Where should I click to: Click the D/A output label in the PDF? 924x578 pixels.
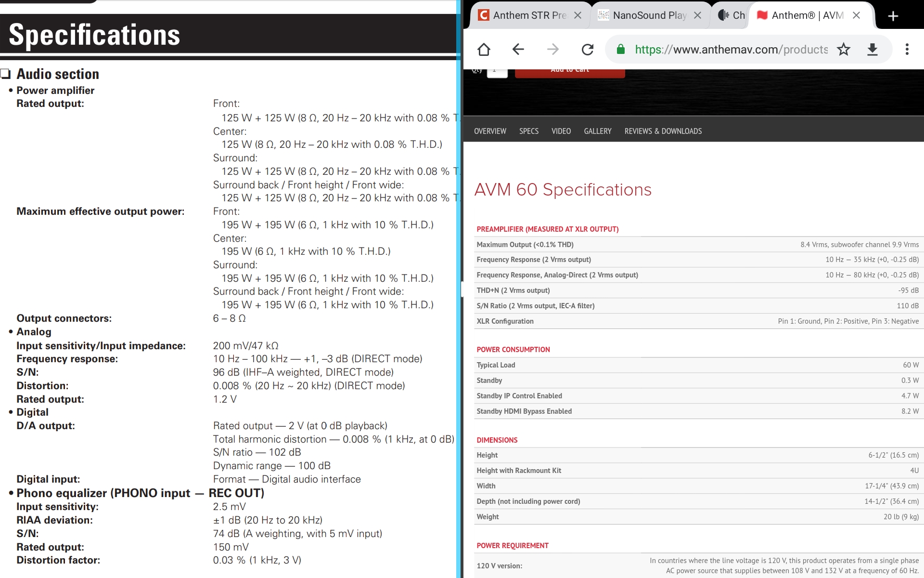[46, 426]
